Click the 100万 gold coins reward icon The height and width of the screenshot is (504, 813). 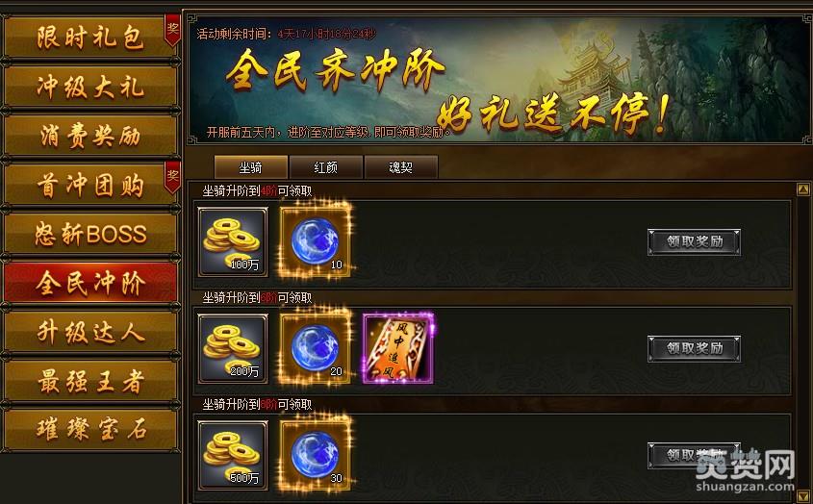233,241
